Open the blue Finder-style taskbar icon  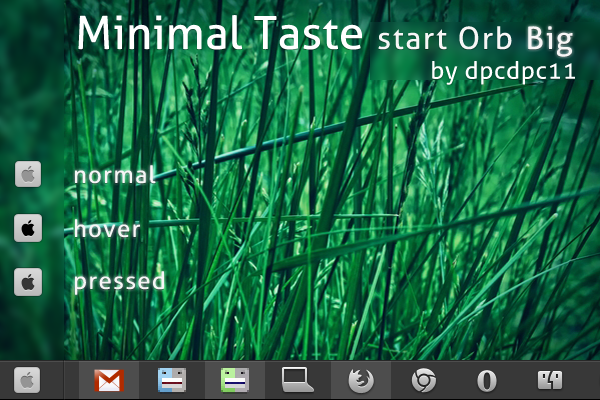[x=172, y=380]
